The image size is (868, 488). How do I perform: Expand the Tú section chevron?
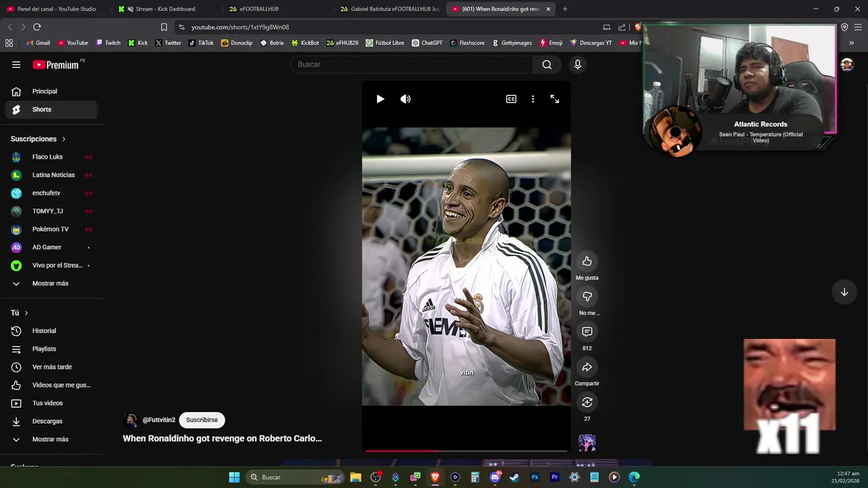tap(26, 313)
